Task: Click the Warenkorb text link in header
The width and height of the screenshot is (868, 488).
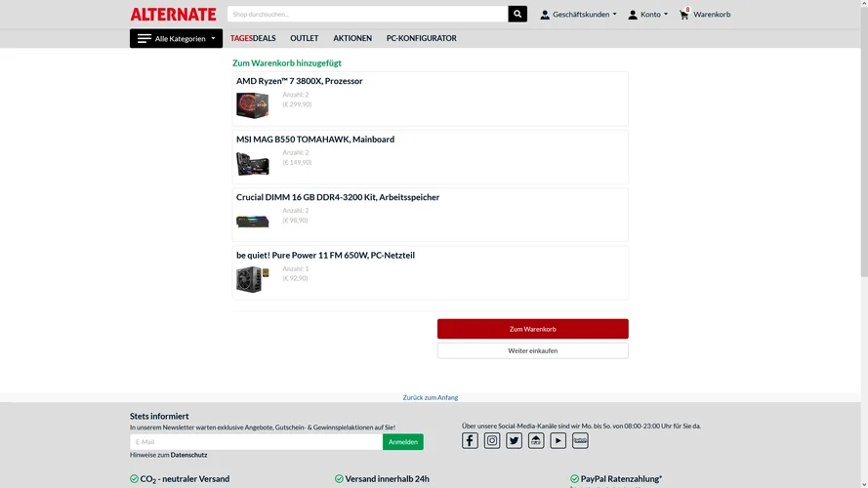Action: (x=712, y=15)
